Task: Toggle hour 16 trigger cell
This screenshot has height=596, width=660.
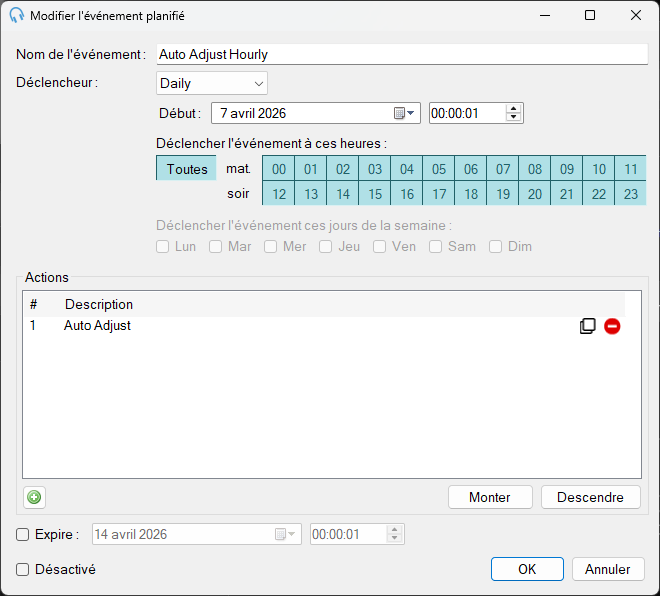Action: [407, 194]
